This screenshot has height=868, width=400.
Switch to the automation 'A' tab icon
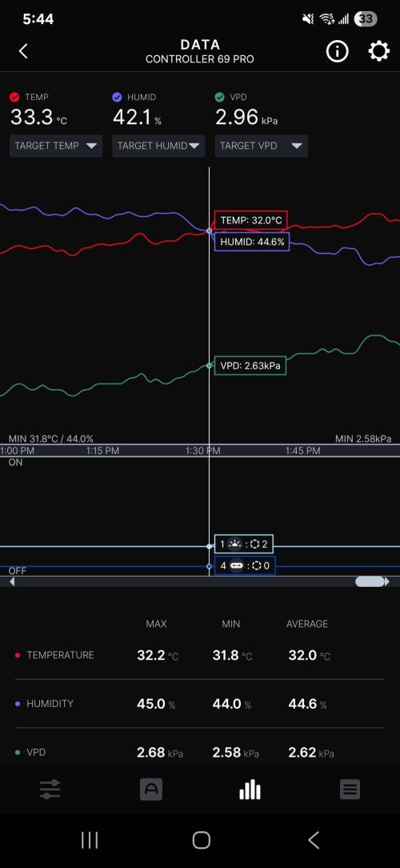(x=150, y=790)
